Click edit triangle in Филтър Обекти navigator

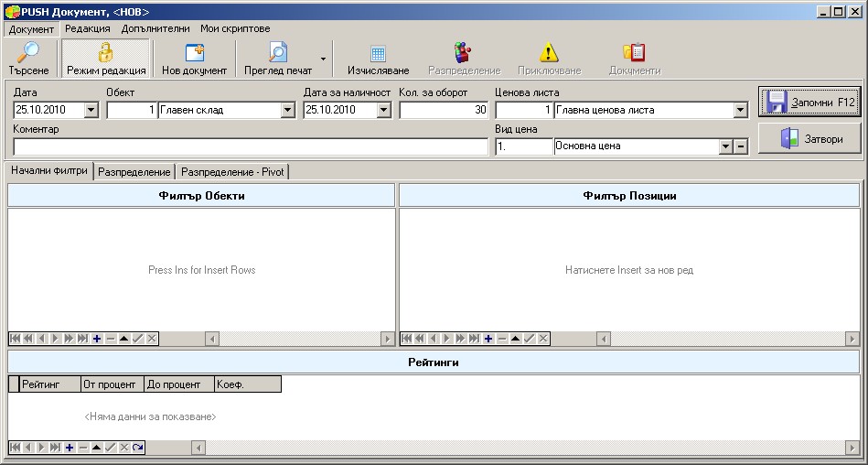124,338
